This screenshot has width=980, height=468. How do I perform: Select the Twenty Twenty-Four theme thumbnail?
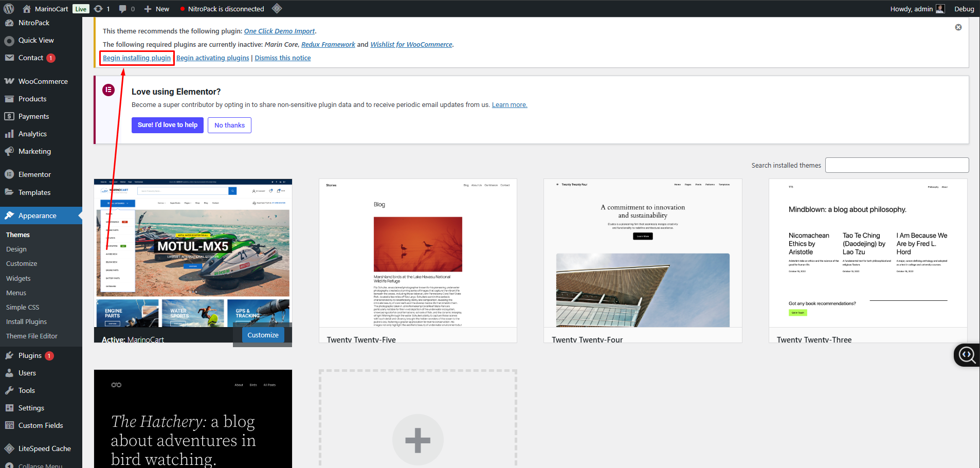point(643,253)
